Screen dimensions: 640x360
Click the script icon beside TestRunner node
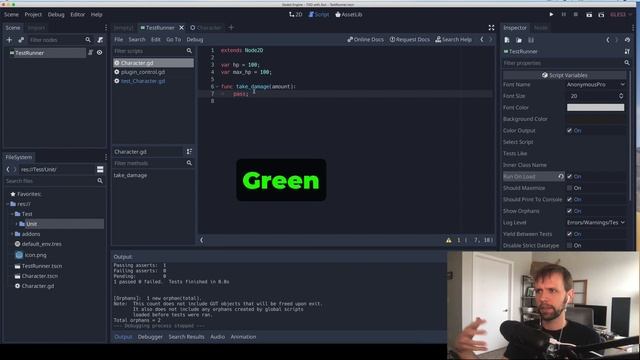coord(91,53)
